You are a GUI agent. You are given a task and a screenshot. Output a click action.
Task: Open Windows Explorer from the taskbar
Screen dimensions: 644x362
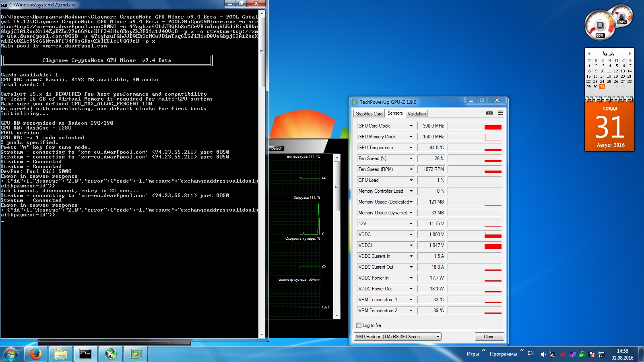pos(61,354)
